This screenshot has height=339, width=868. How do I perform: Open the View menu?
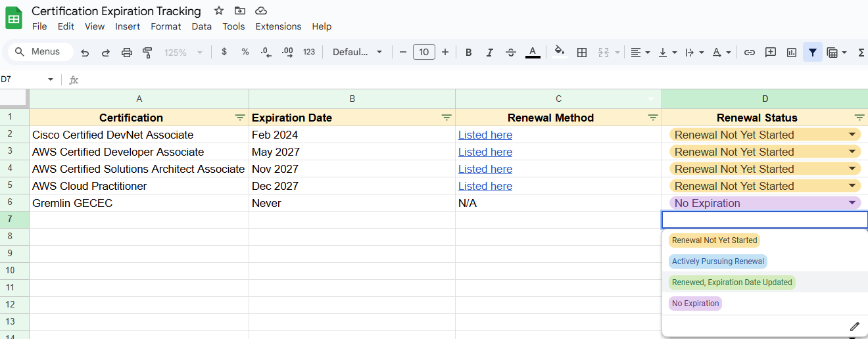95,26
